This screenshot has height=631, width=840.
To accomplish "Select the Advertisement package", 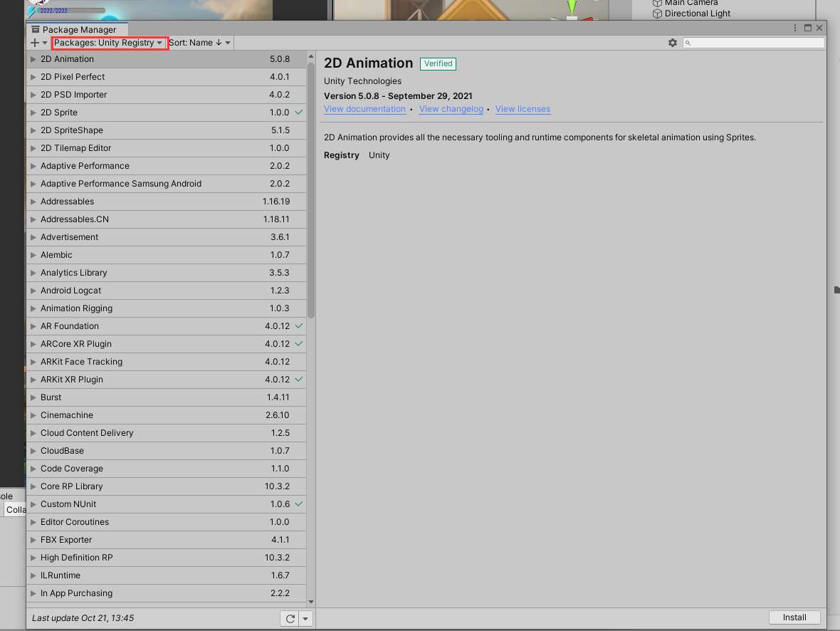I will coord(166,237).
